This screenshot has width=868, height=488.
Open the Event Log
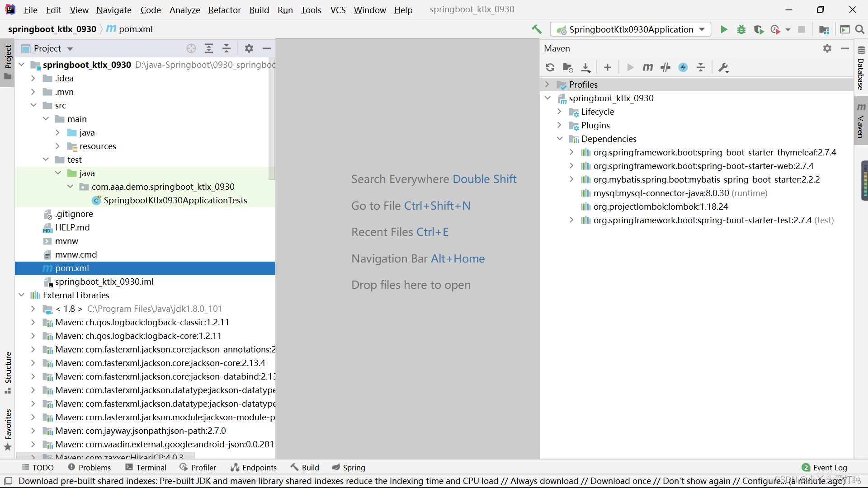click(824, 467)
